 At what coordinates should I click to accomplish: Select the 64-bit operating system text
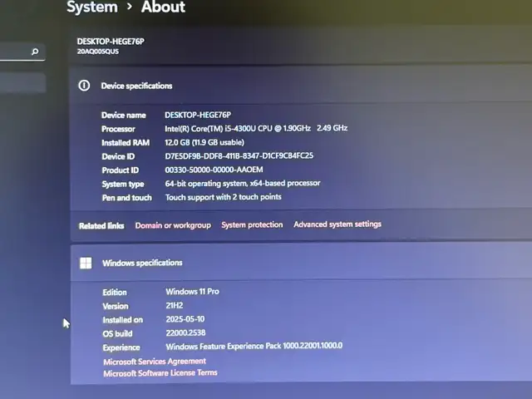tap(243, 184)
